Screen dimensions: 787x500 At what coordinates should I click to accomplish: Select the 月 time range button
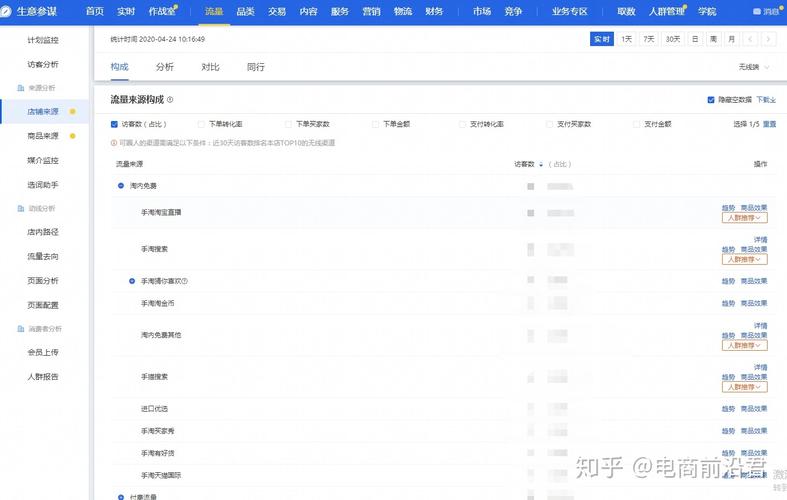point(732,39)
